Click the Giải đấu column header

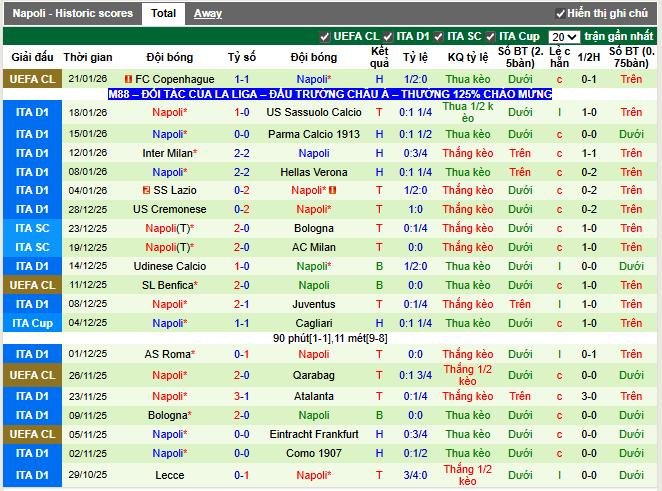point(33,57)
